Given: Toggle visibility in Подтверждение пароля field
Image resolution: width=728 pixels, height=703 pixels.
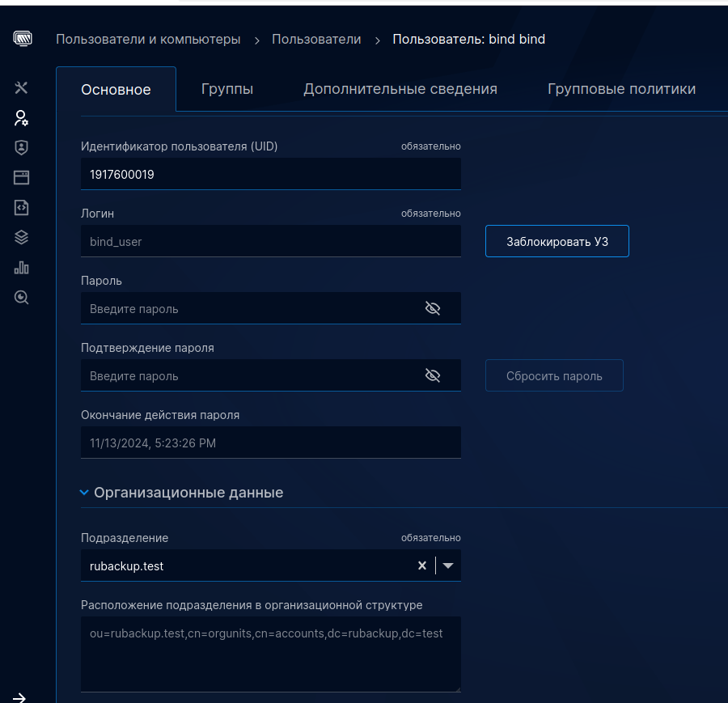Looking at the screenshot, I should 432,375.
